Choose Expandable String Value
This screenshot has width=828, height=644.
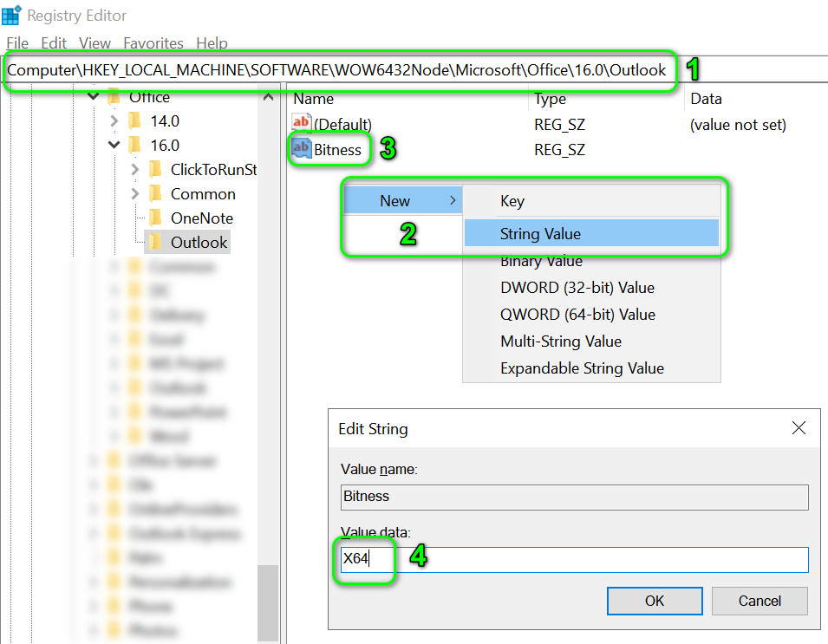[591, 368]
